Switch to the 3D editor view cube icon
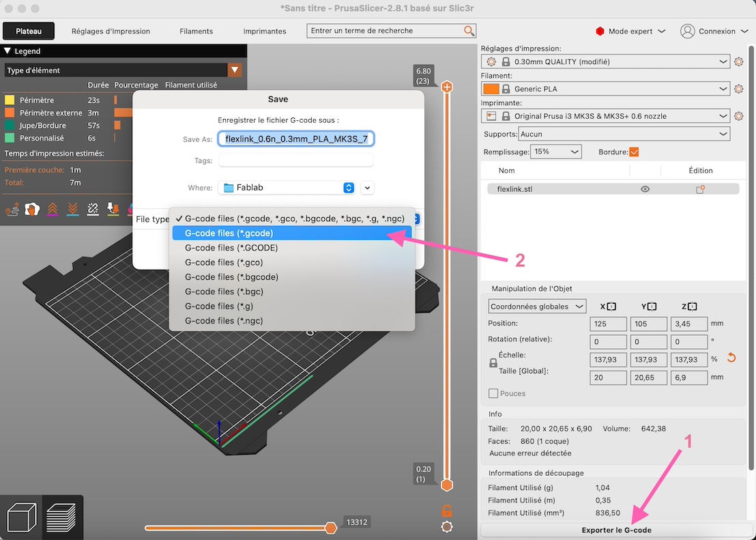 23,517
